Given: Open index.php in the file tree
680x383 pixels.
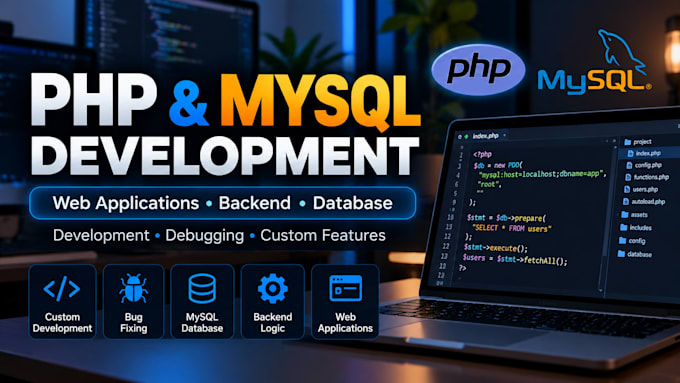Looking at the screenshot, I should click(644, 153).
